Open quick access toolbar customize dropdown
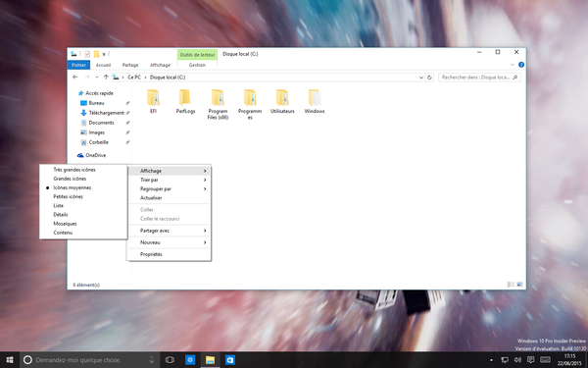 click(x=104, y=54)
